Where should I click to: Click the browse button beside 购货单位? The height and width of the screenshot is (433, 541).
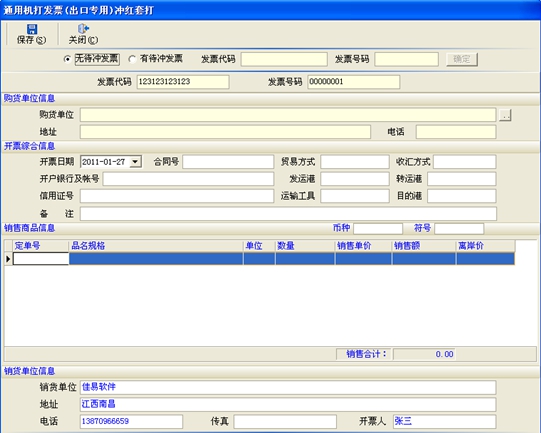[505, 115]
